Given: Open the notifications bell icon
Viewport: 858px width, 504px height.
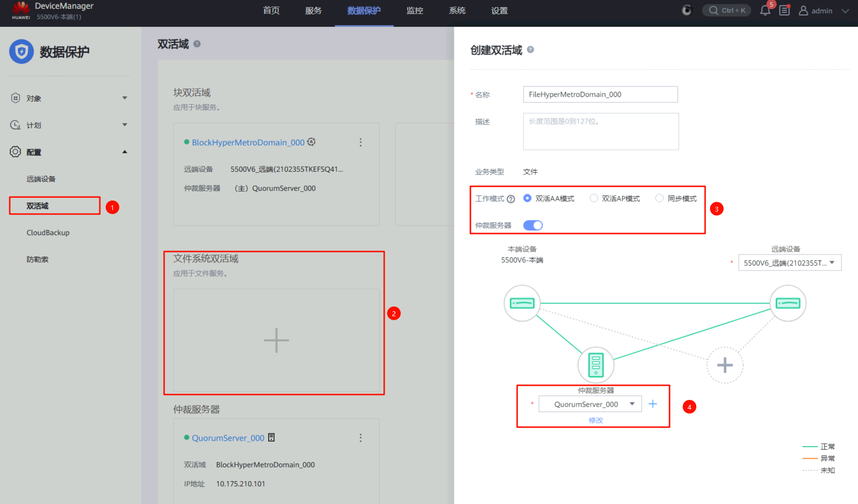Looking at the screenshot, I should tap(765, 11).
